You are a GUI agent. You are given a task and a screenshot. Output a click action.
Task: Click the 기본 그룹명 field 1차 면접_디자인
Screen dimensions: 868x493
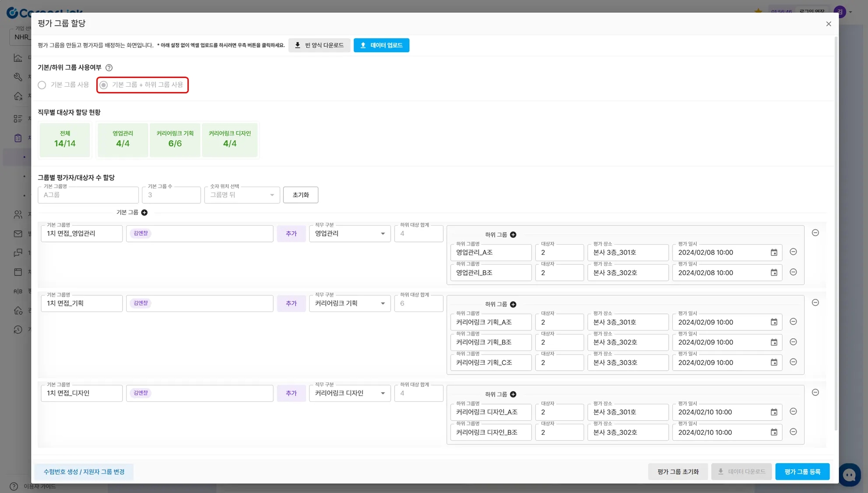(81, 394)
